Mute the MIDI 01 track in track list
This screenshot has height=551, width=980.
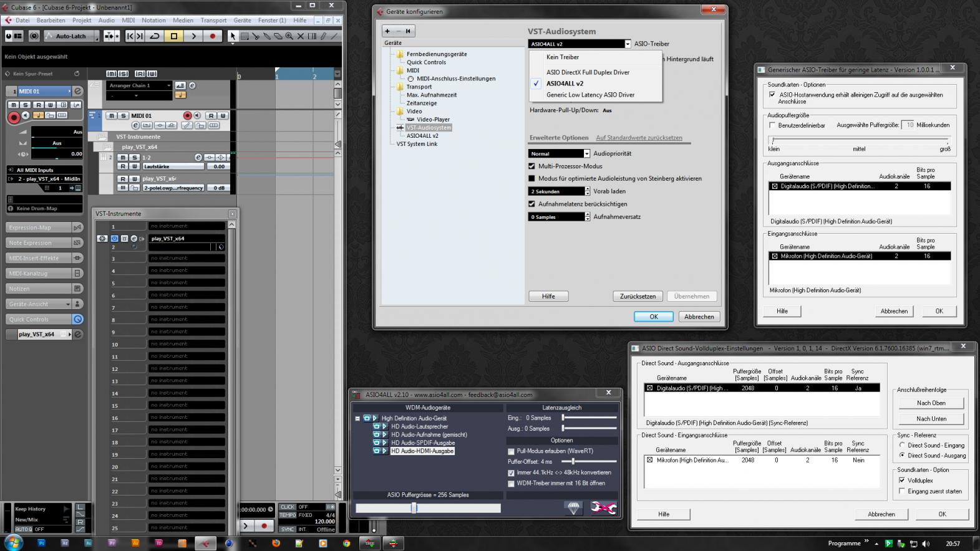(x=112, y=115)
